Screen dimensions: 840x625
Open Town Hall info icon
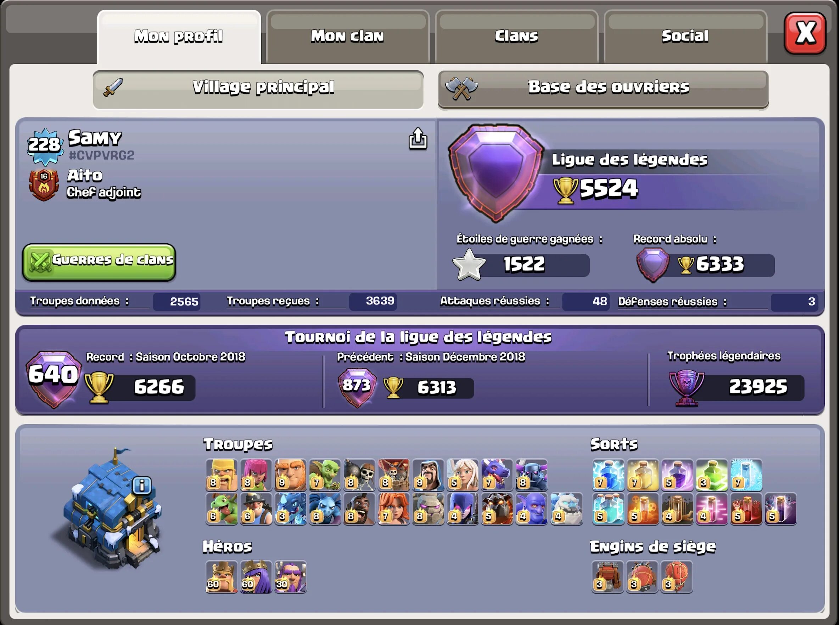click(x=142, y=485)
